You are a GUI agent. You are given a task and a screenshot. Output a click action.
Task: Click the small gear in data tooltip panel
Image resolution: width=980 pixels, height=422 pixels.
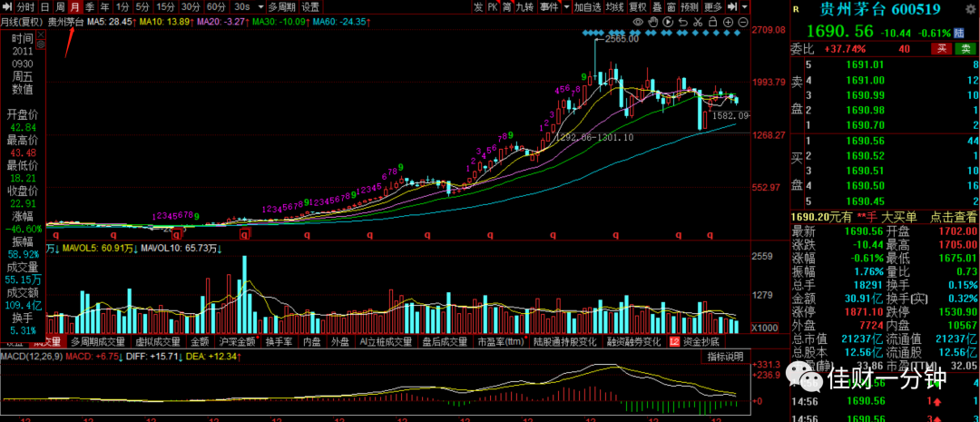(x=40, y=44)
